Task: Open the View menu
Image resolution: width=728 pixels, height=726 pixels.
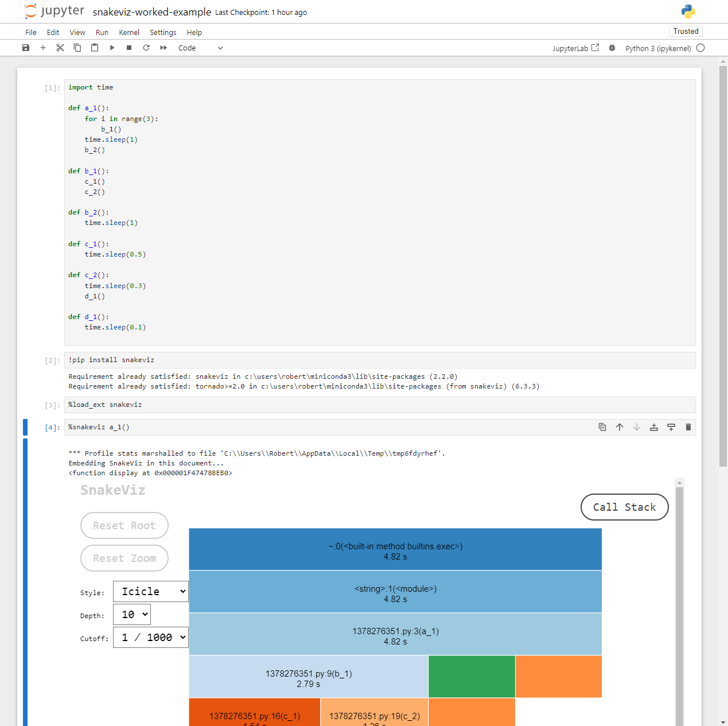Action: click(77, 33)
